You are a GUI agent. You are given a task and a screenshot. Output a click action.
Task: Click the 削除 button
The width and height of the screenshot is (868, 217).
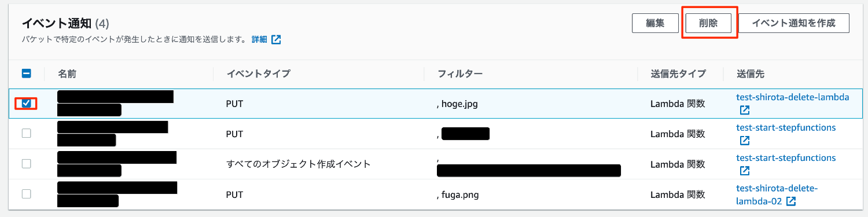point(708,23)
